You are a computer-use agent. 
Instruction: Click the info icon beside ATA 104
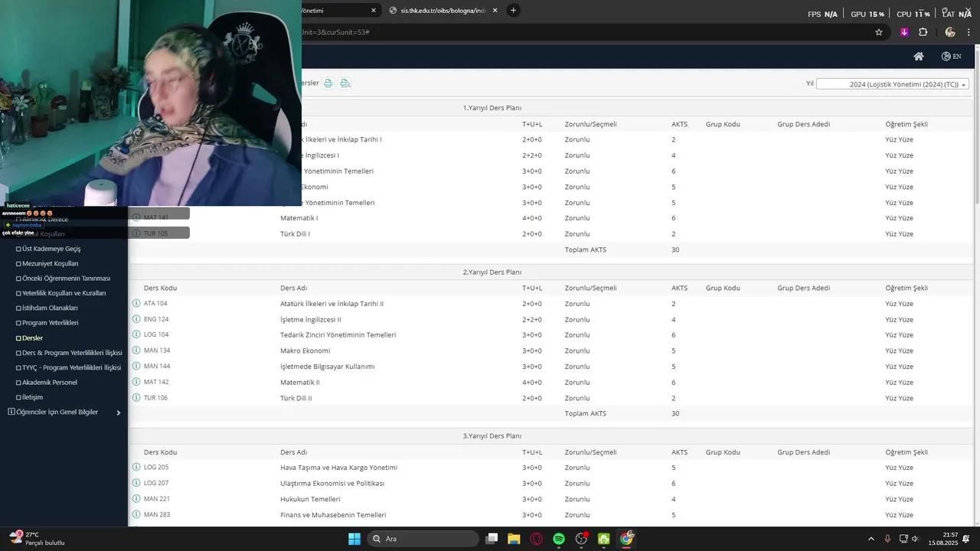(136, 304)
